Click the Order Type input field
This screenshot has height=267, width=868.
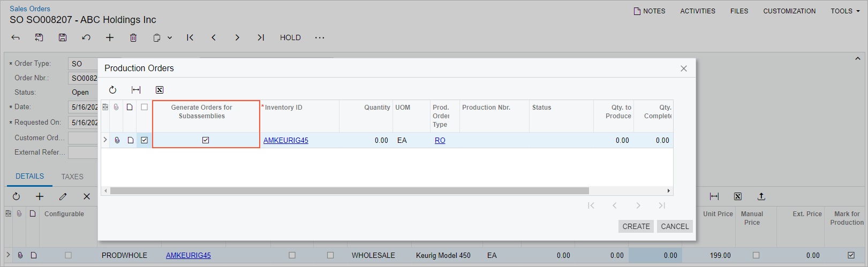click(x=84, y=64)
